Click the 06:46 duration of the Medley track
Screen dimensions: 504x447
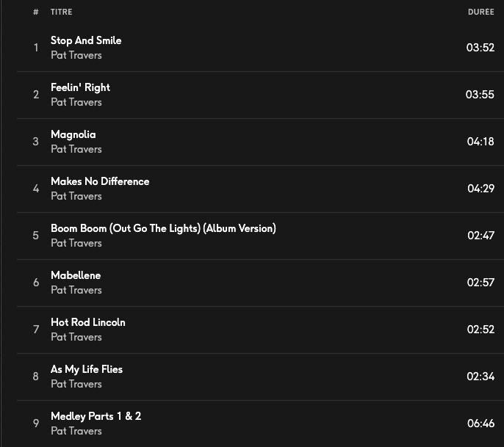(480, 424)
